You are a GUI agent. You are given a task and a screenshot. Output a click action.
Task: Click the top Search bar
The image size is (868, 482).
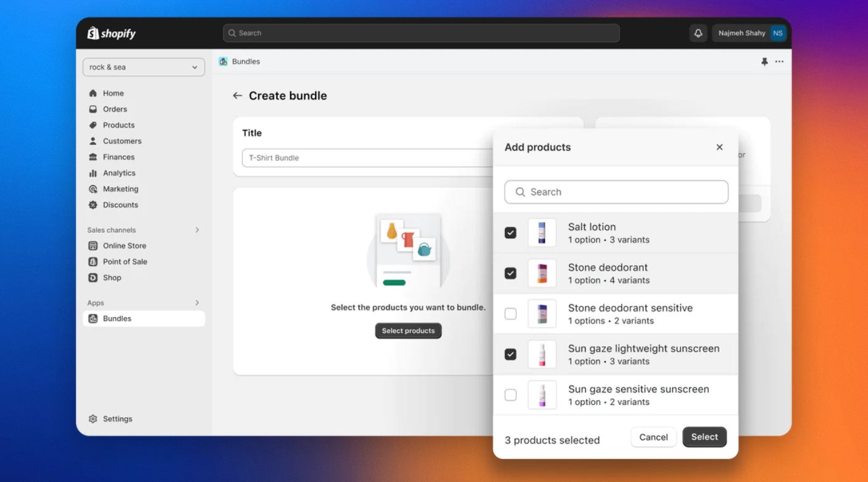point(421,33)
